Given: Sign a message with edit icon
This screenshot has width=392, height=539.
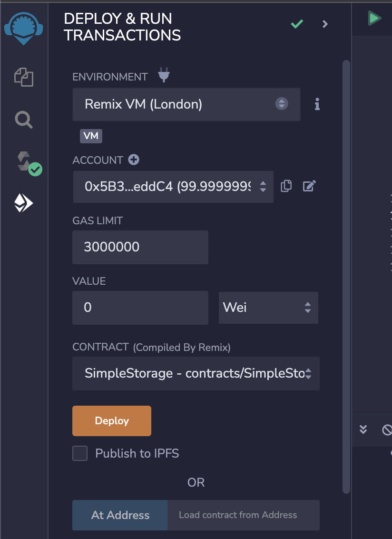Looking at the screenshot, I should coord(309,186).
